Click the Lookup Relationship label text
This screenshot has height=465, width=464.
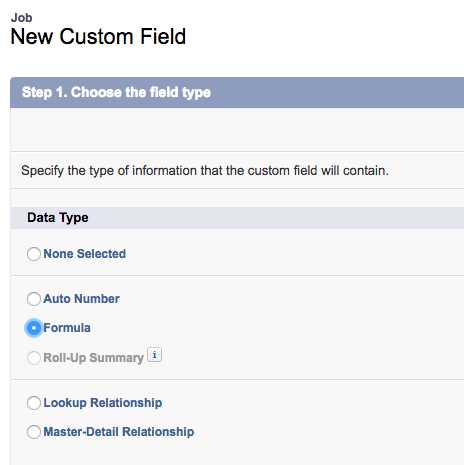103,403
